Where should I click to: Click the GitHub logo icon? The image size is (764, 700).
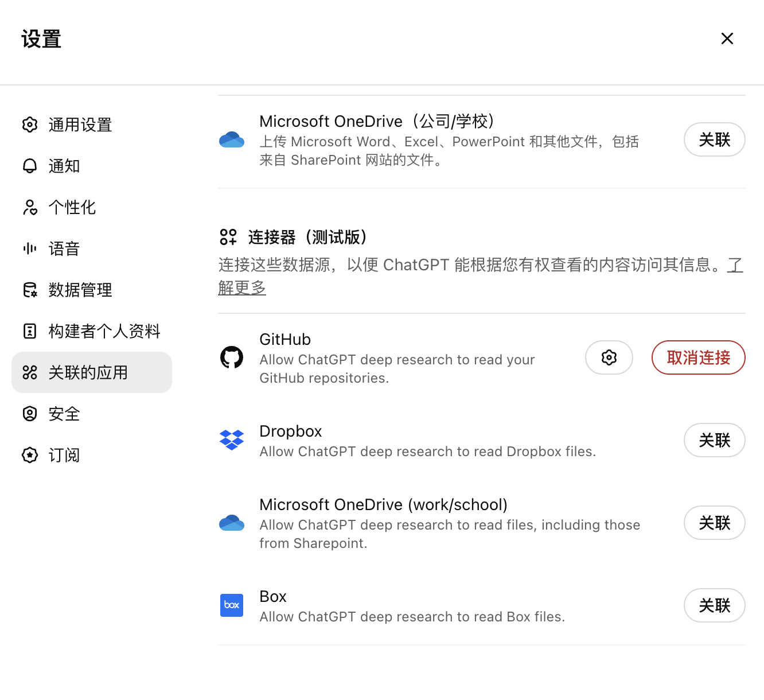point(232,357)
